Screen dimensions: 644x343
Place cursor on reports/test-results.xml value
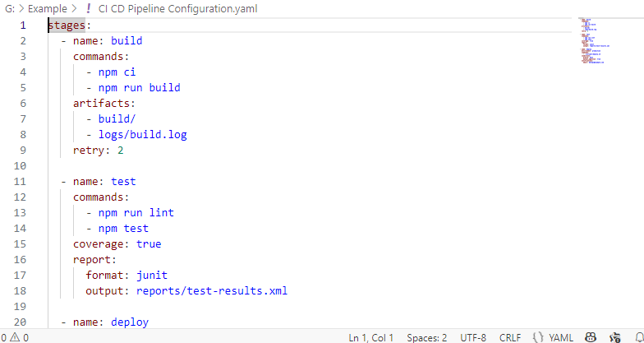tap(212, 291)
